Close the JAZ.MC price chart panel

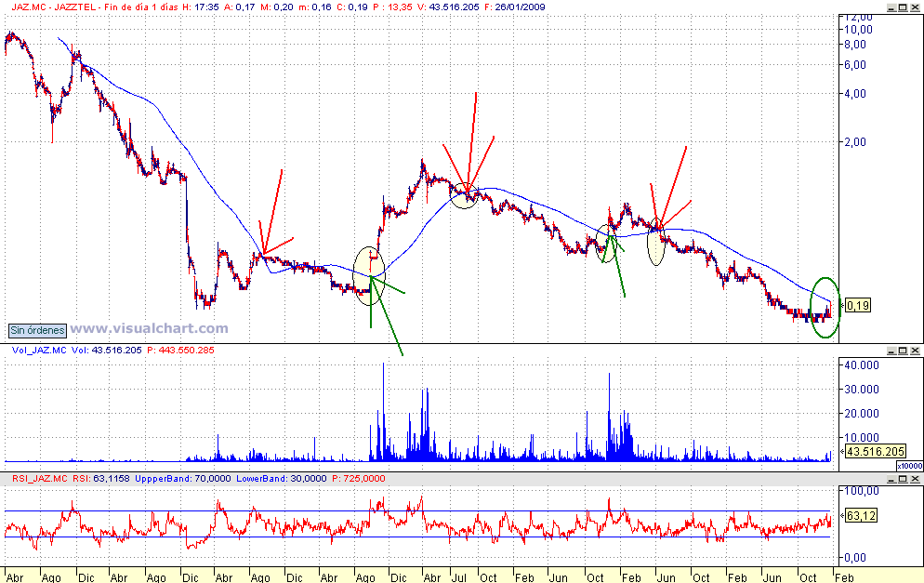[x=915, y=7]
